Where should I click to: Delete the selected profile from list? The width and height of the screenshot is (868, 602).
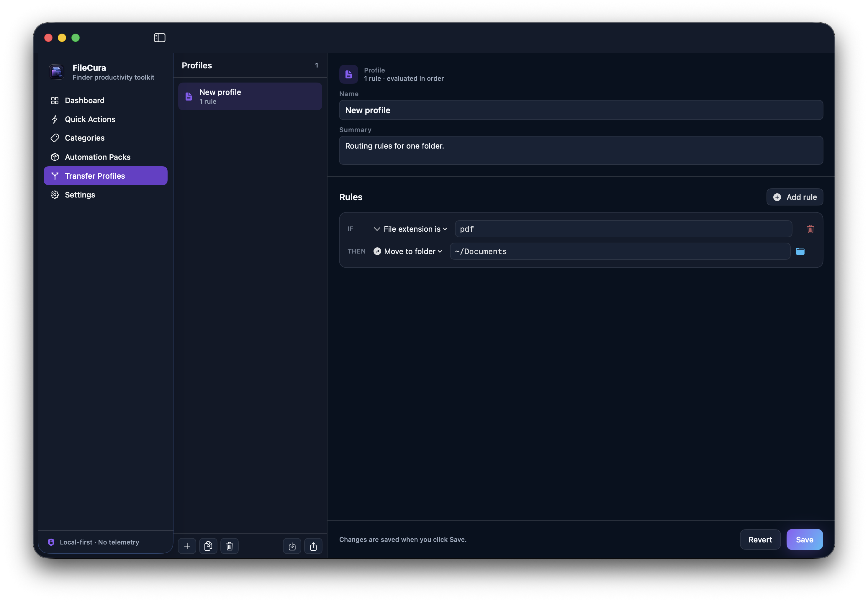(x=230, y=546)
